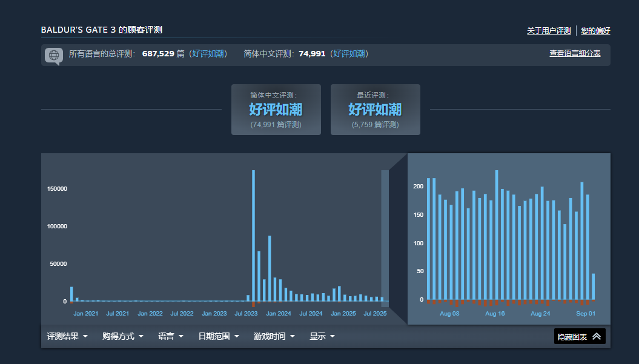View the 查看语言细分表 breakdown link

point(575,54)
